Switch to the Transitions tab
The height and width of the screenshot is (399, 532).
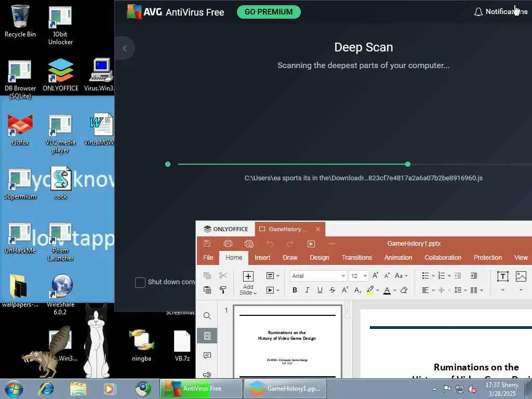coord(356,258)
